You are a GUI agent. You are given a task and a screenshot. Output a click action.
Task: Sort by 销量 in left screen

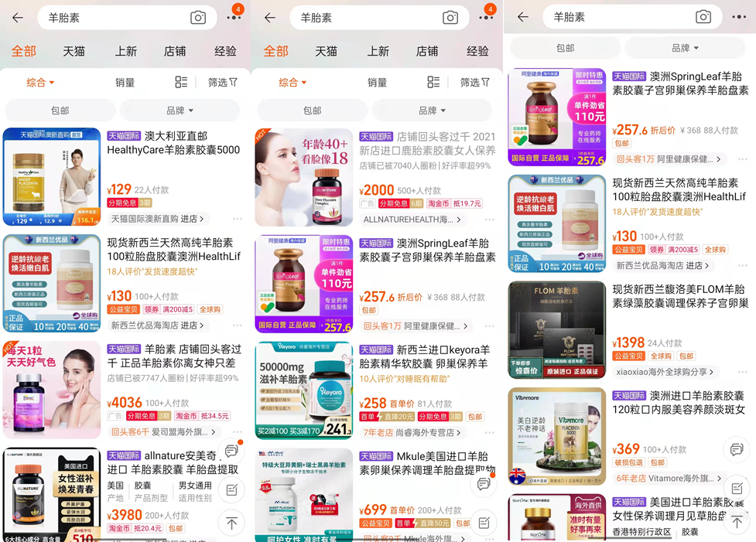(x=125, y=83)
